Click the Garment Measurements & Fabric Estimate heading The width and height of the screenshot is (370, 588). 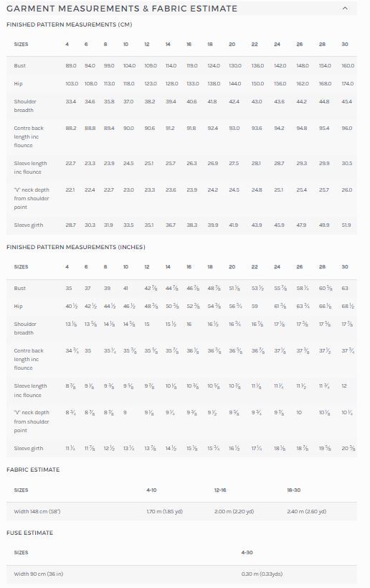tap(122, 8)
